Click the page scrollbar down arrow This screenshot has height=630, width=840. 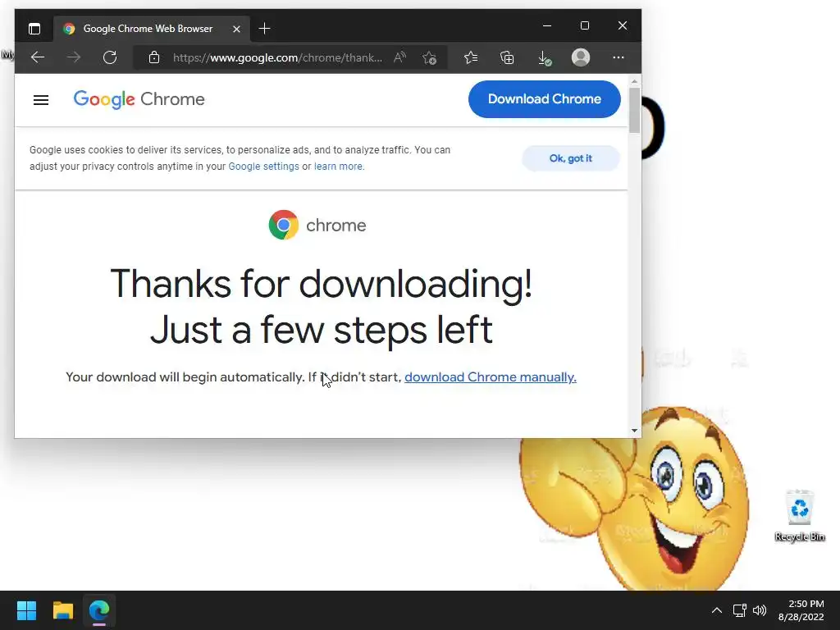point(634,430)
